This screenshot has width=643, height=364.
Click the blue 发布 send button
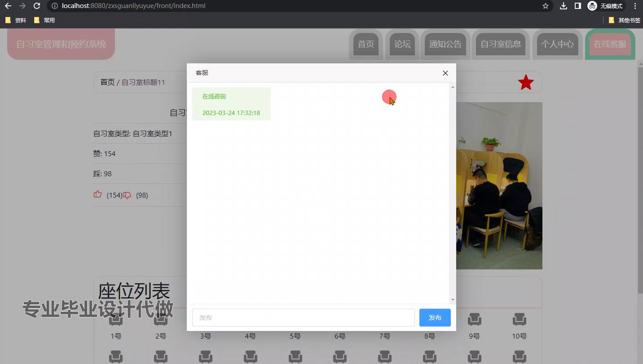pyautogui.click(x=435, y=318)
